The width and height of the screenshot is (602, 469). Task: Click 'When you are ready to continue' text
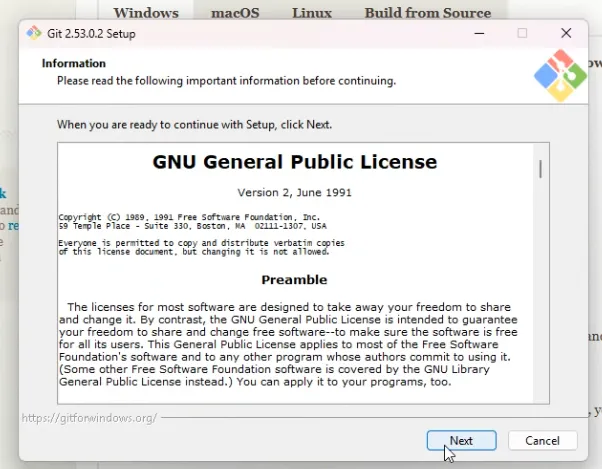pyautogui.click(x=194, y=124)
